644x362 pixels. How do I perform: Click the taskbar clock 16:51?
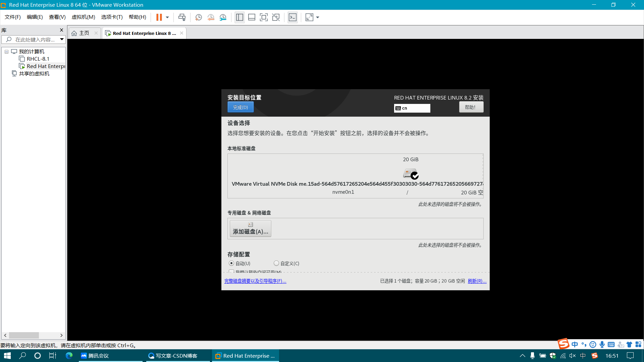pos(612,356)
